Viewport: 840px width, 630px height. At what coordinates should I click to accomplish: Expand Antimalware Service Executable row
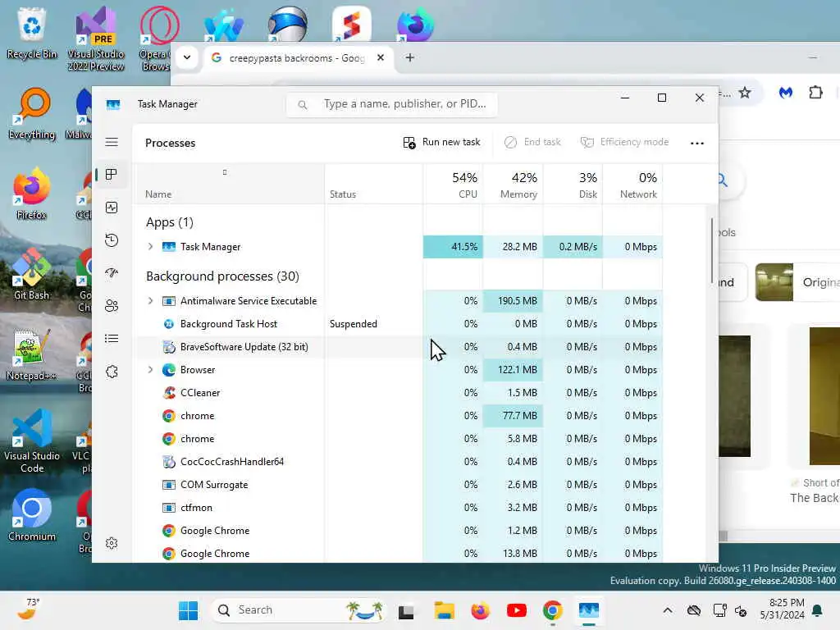pyautogui.click(x=151, y=301)
